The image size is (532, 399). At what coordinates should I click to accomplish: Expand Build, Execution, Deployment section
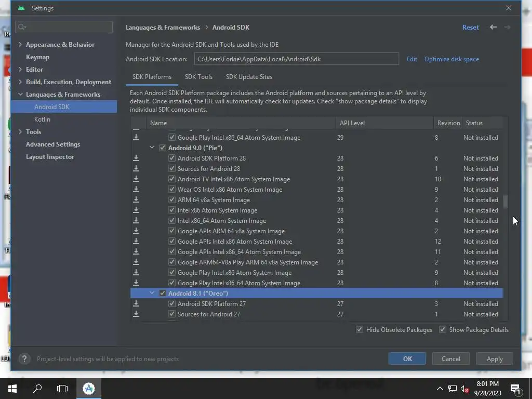(20, 82)
